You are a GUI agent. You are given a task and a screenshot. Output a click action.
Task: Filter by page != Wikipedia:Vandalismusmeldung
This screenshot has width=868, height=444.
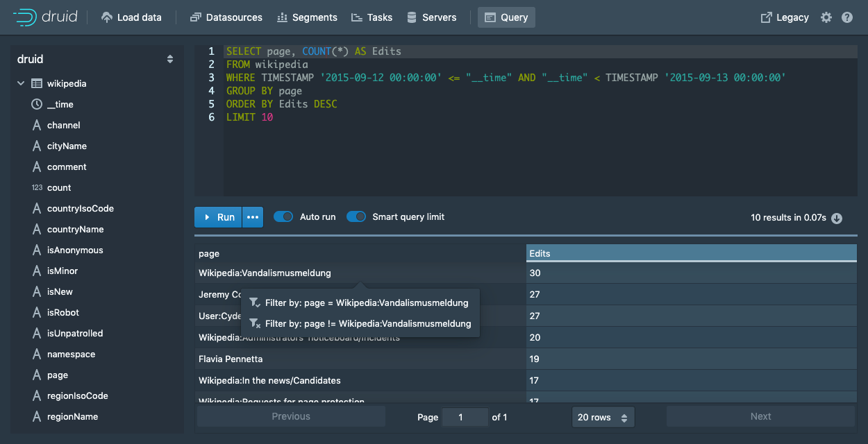click(360, 324)
